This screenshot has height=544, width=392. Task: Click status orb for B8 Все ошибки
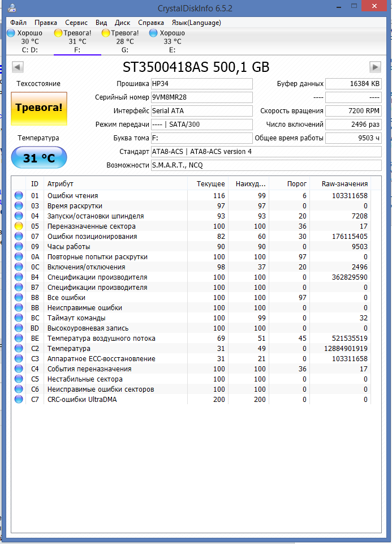pyautogui.click(x=19, y=297)
